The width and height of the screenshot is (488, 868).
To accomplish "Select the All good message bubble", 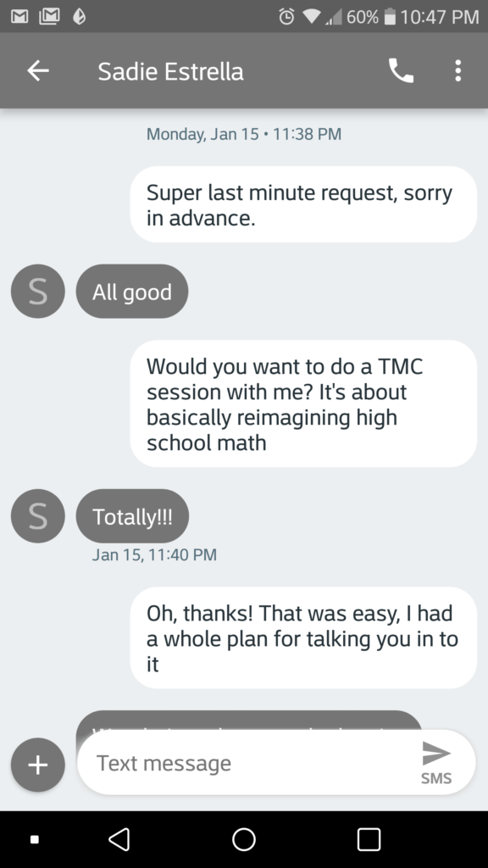I will pyautogui.click(x=132, y=292).
